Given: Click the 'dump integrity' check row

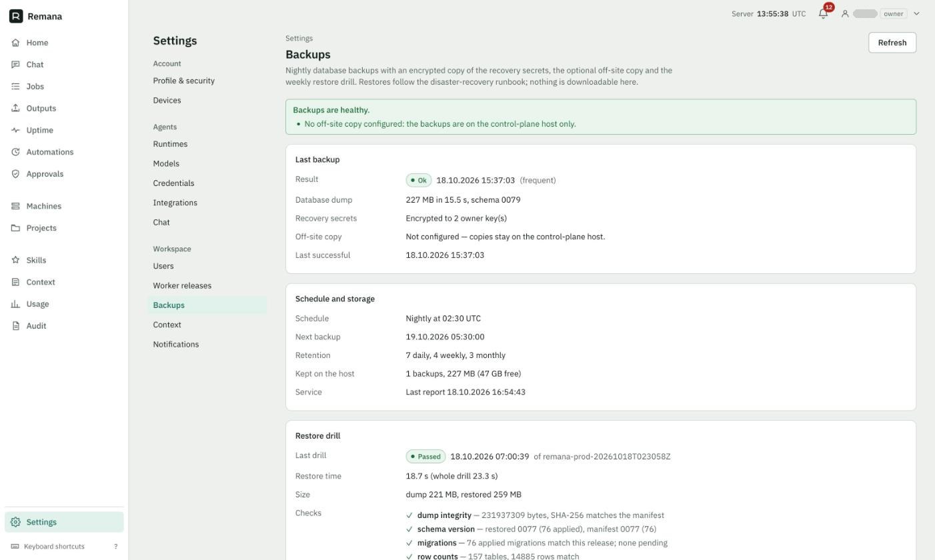Looking at the screenshot, I should coord(535,515).
